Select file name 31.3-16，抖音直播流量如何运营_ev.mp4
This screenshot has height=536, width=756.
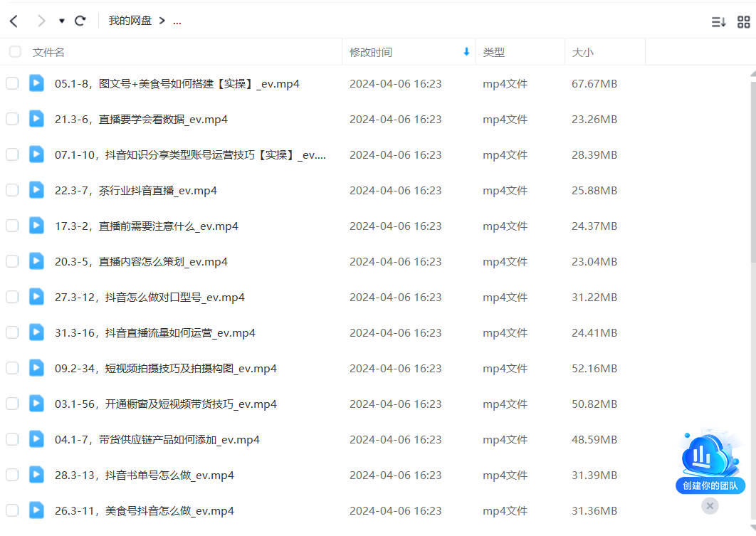pos(154,333)
